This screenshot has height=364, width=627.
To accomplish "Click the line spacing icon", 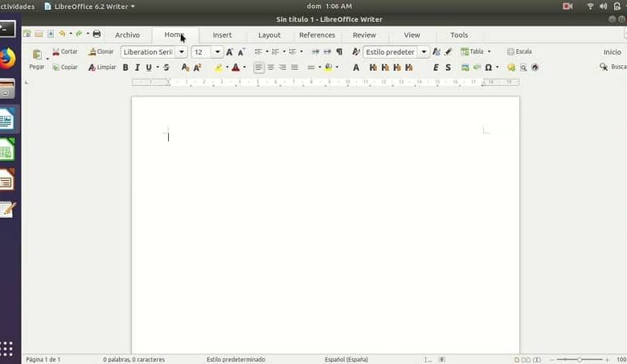I will 311,67.
